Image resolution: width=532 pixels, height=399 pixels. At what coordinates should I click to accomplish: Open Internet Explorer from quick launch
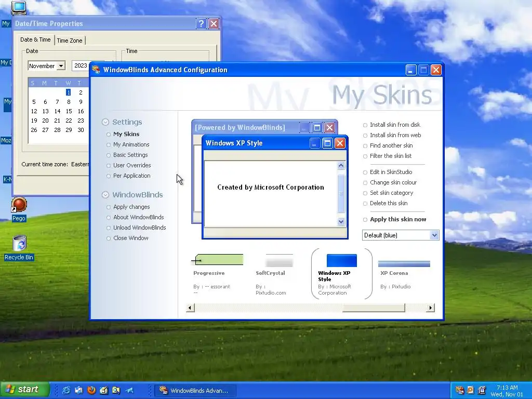(x=66, y=390)
